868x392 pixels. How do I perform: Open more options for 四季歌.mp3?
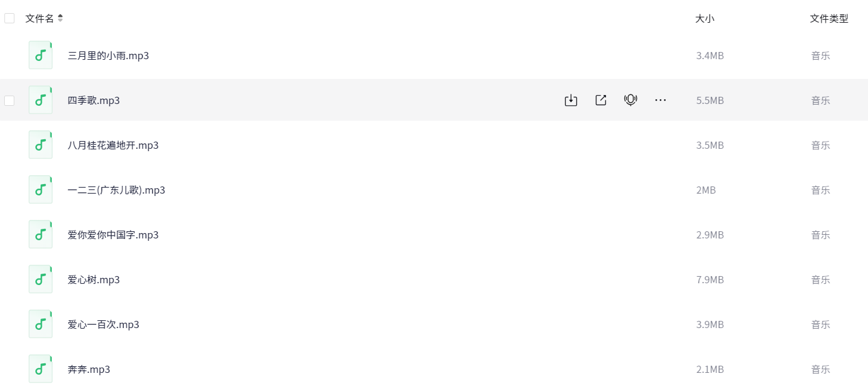tap(660, 100)
